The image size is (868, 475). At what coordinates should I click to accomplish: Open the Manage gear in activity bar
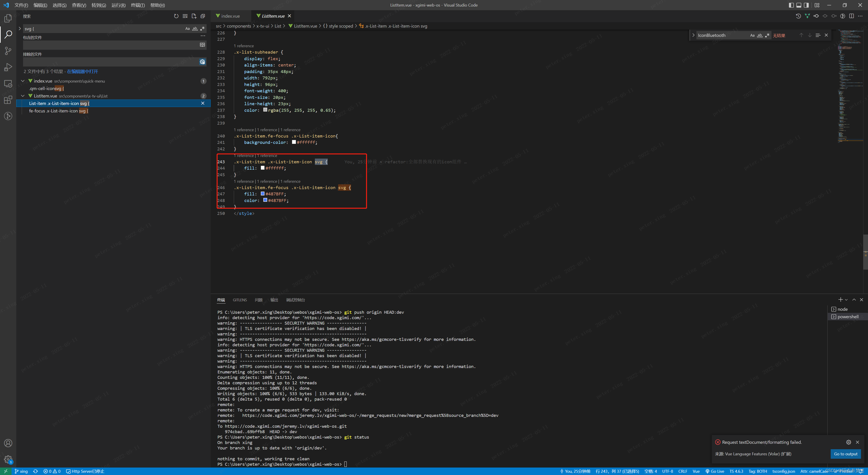point(8,459)
